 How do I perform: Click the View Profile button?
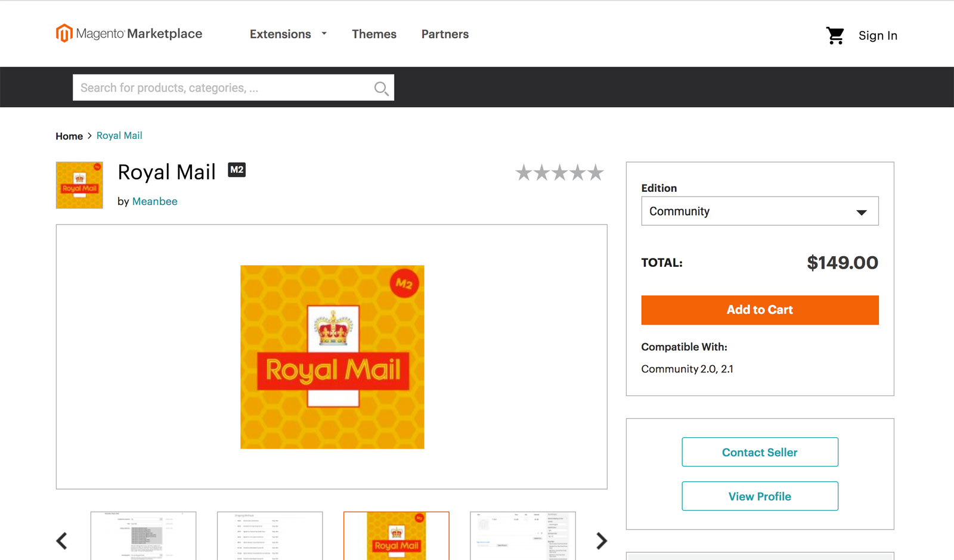760,496
